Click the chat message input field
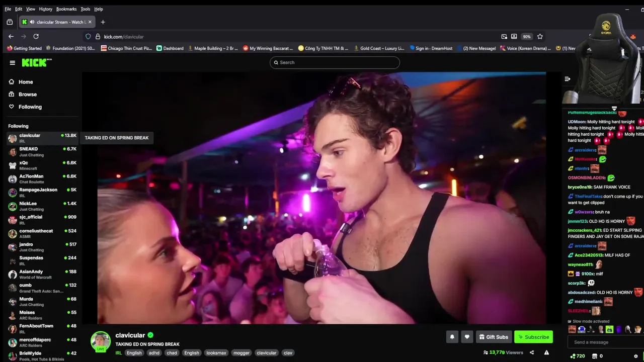This screenshot has height=362, width=644. click(606, 342)
